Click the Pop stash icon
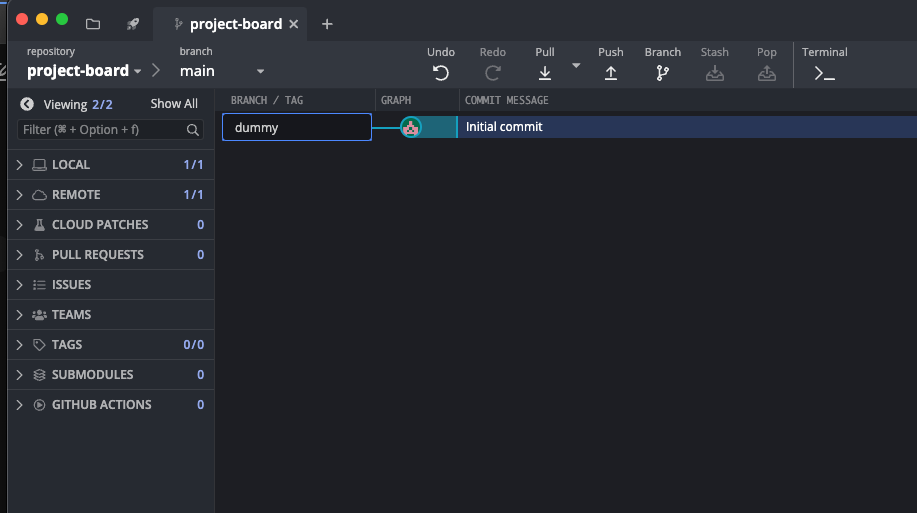Screen dimensions: 917x513 (x=766, y=73)
